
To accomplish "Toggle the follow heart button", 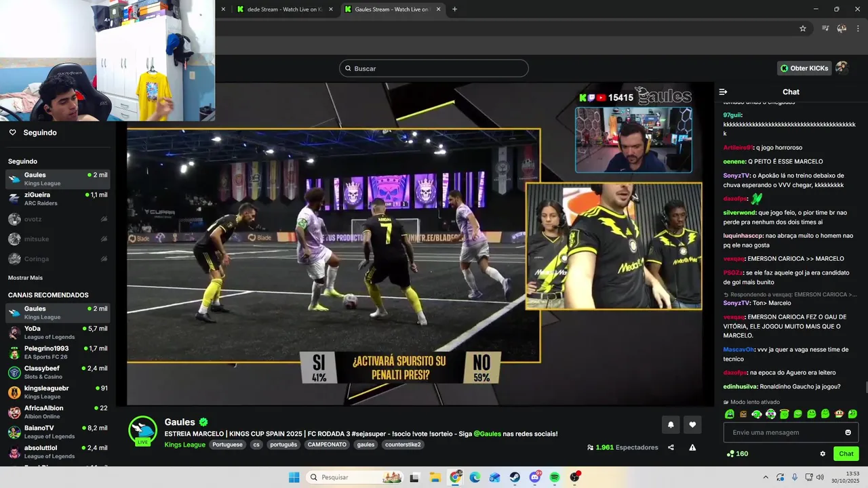I will tap(692, 425).
